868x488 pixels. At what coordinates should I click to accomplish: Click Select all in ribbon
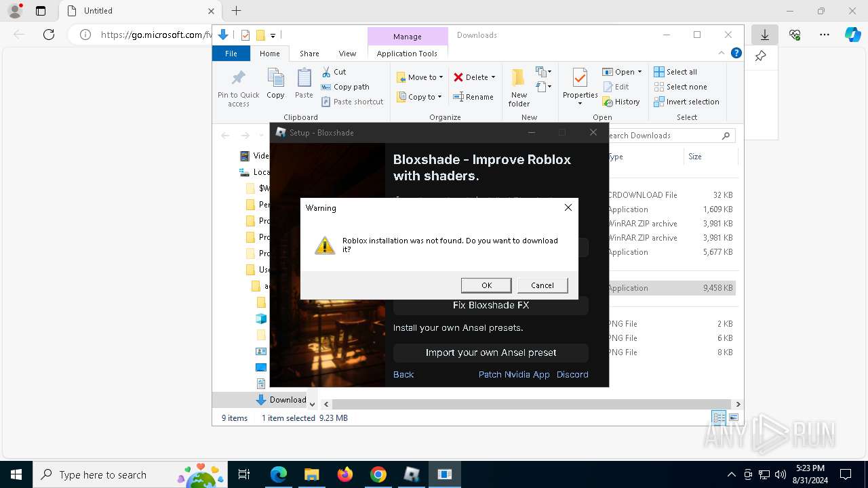click(x=675, y=72)
